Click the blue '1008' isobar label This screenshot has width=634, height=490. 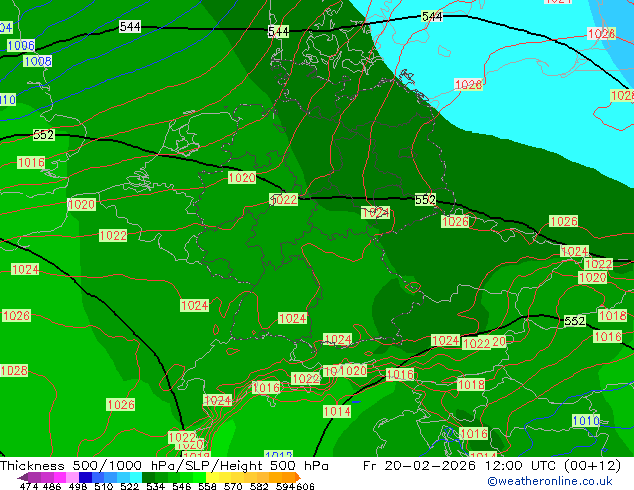[38, 61]
